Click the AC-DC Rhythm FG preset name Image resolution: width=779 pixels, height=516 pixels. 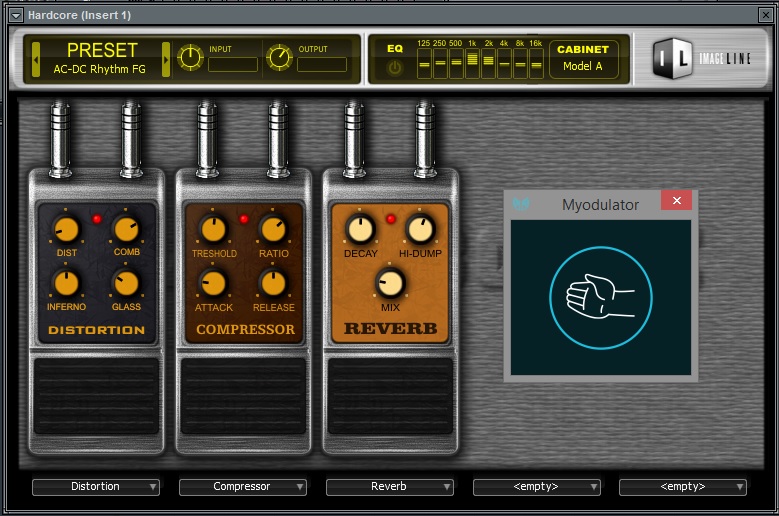tap(100, 69)
